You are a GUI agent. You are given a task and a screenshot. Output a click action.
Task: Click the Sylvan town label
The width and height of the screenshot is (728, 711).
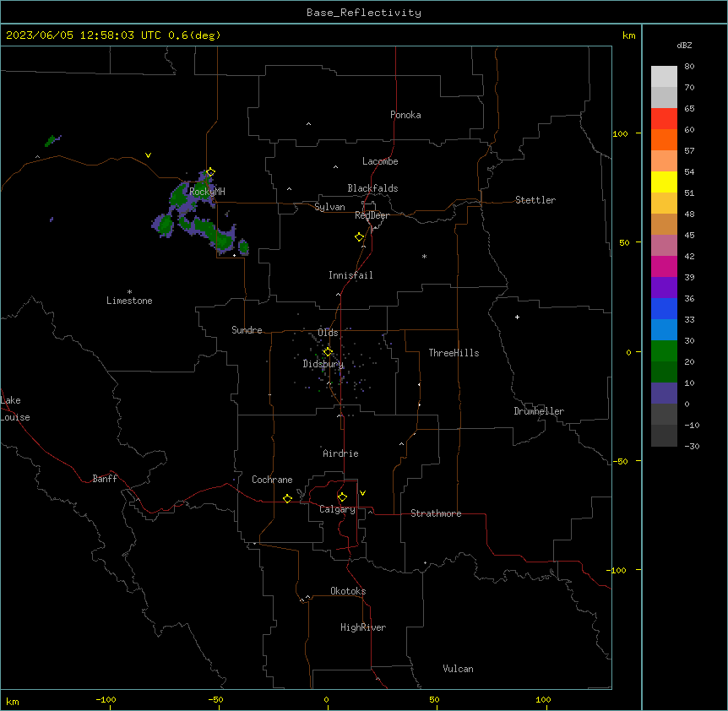click(x=329, y=207)
